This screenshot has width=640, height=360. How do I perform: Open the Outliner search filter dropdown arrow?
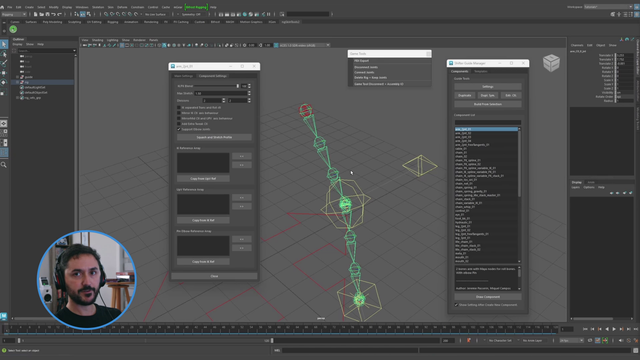[74, 51]
